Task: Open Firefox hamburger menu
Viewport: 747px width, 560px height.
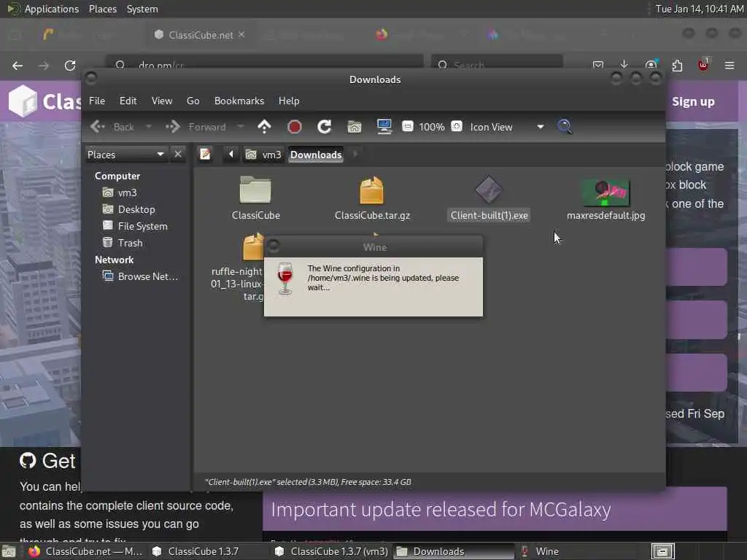Action: point(729,65)
